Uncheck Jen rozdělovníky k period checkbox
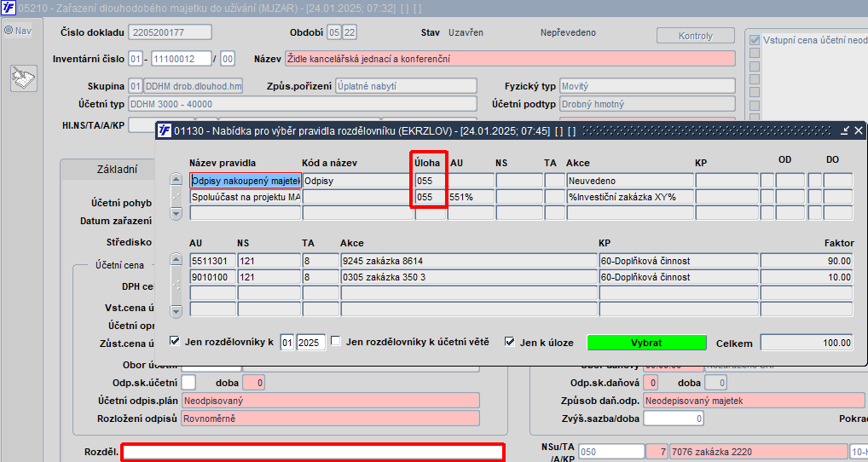The image size is (868, 462). (x=175, y=341)
